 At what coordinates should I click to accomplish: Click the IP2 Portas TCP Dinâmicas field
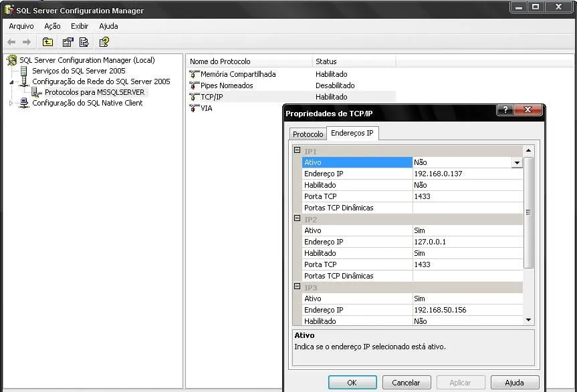click(x=468, y=276)
